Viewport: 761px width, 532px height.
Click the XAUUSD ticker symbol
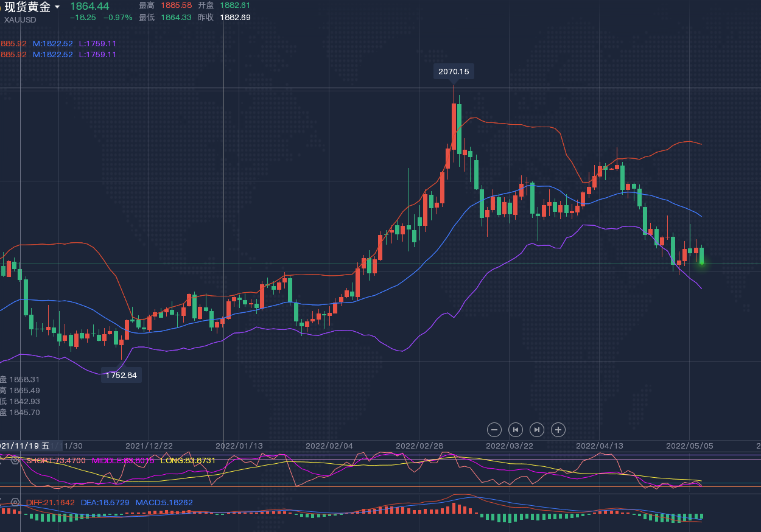[19, 19]
